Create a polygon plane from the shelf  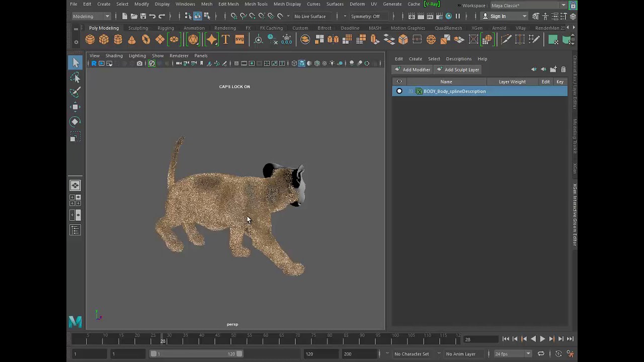tap(160, 40)
